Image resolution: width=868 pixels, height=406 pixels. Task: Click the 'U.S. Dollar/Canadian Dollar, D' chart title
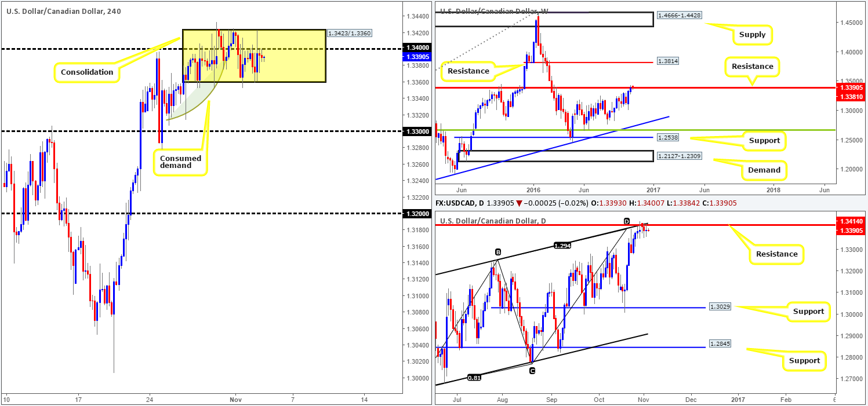pos(494,221)
